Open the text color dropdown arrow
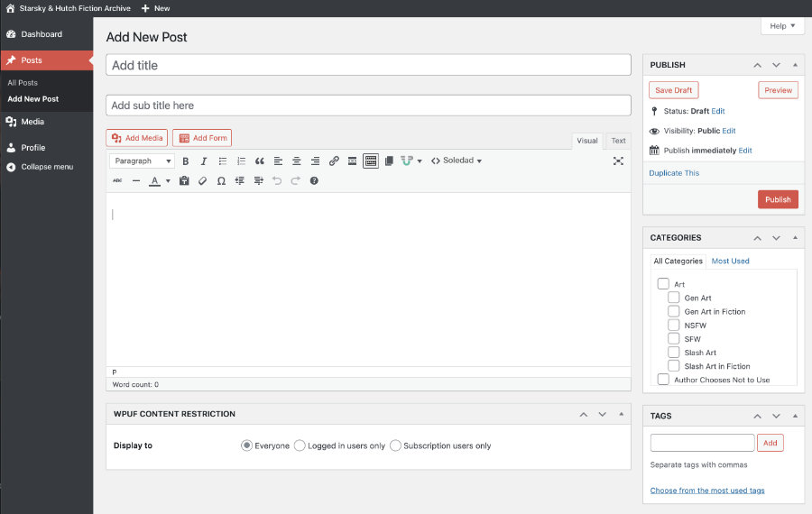The width and height of the screenshot is (812, 514). point(168,180)
